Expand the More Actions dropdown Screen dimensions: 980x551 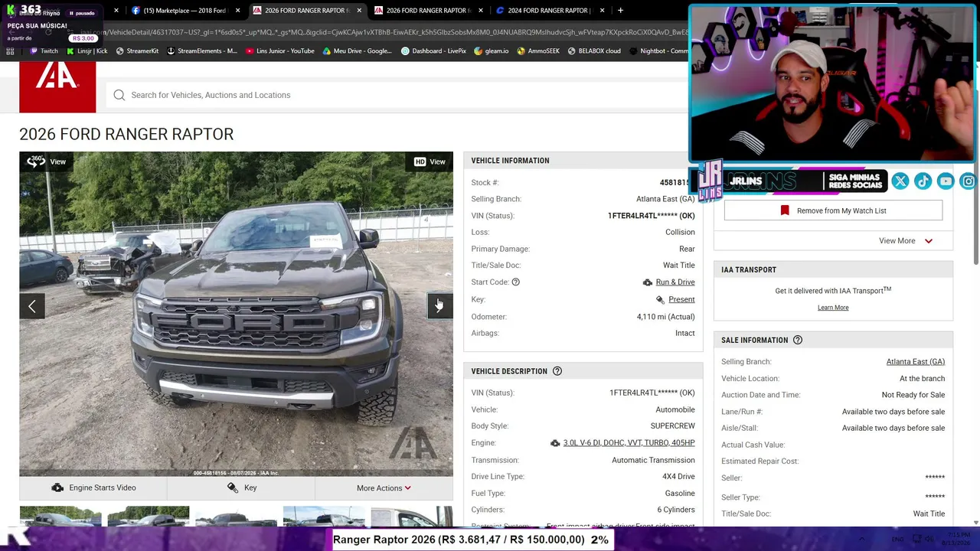384,488
